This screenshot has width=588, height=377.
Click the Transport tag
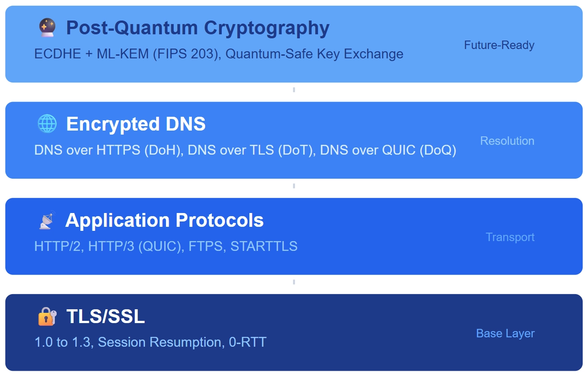510,237
